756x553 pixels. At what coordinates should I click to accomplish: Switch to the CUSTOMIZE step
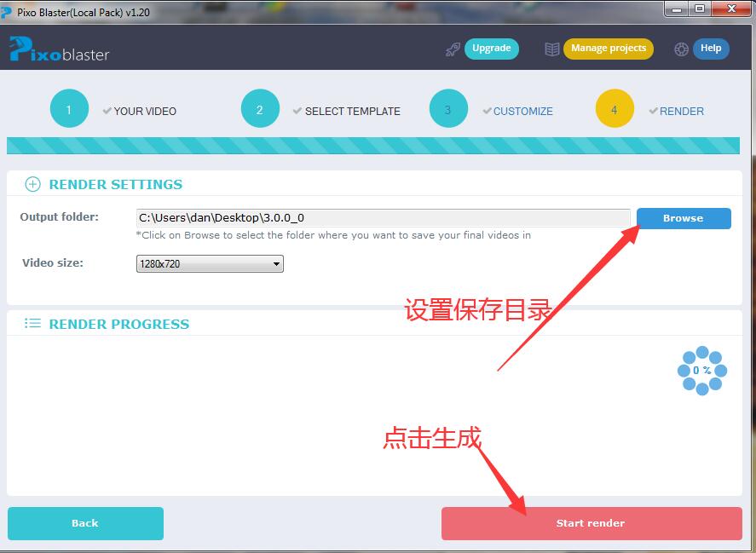(x=522, y=111)
